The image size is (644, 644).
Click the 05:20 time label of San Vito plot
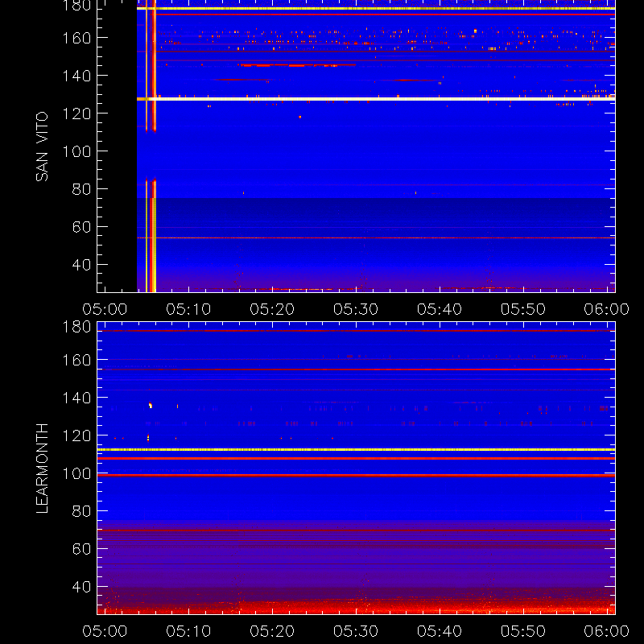click(272, 309)
